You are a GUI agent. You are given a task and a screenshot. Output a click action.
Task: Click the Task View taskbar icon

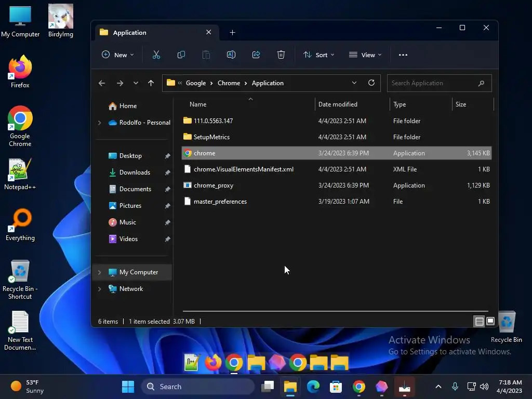click(x=268, y=387)
